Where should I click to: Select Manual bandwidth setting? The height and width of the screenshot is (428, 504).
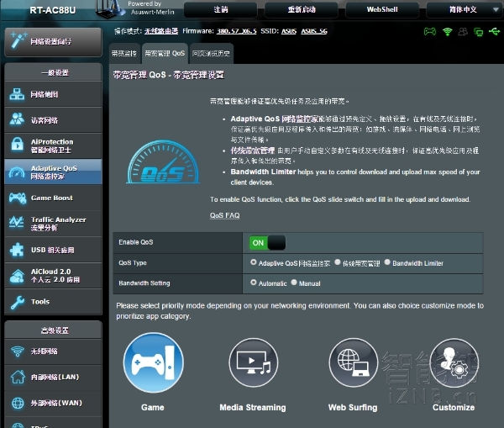pos(294,283)
